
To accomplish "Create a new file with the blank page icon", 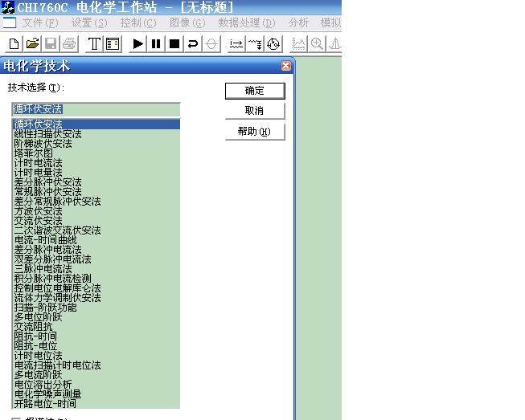I will 14,44.
